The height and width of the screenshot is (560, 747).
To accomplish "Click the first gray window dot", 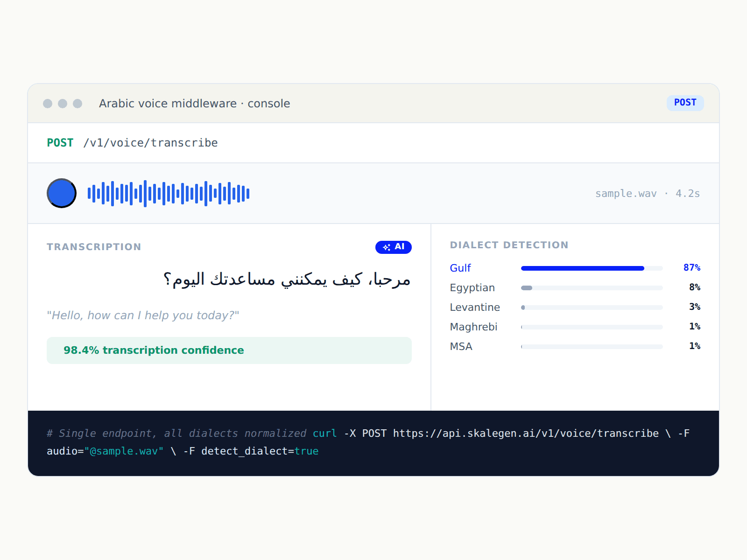I will pyautogui.click(x=48, y=104).
